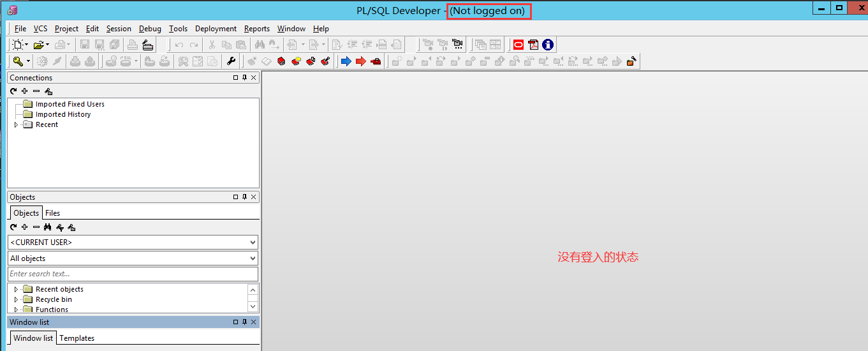868x351 pixels.
Task: Refresh the Connections panel
Action: (13, 91)
